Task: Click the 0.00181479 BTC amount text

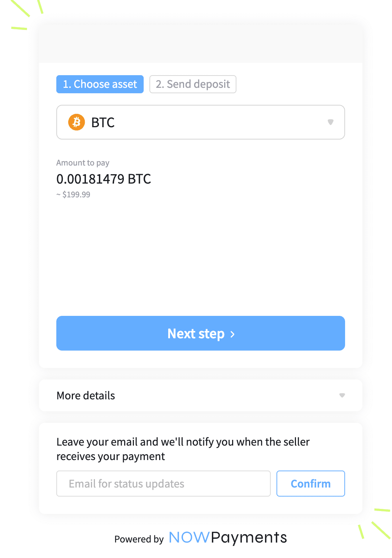Action: point(104,179)
